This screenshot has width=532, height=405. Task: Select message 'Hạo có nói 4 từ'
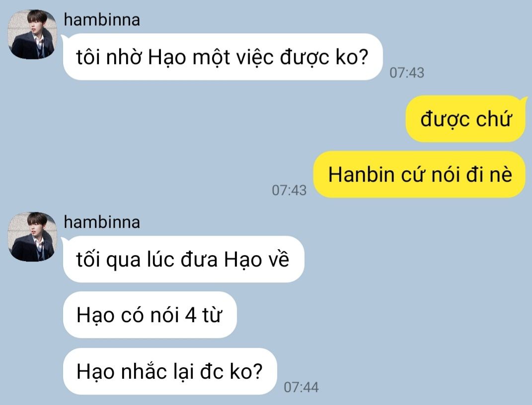point(150,315)
